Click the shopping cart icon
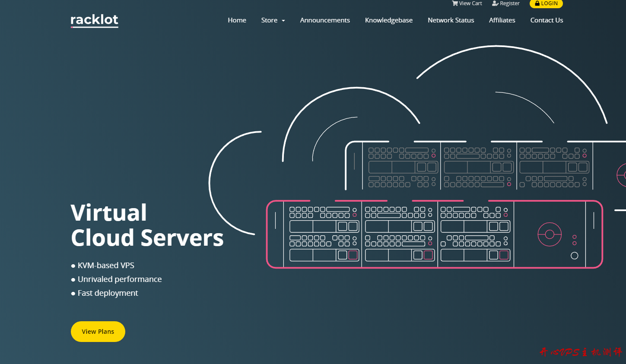The width and height of the screenshot is (626, 364). click(x=454, y=3)
